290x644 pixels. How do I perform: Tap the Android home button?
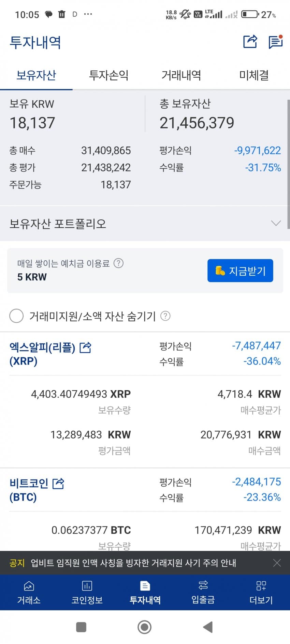[144, 627]
